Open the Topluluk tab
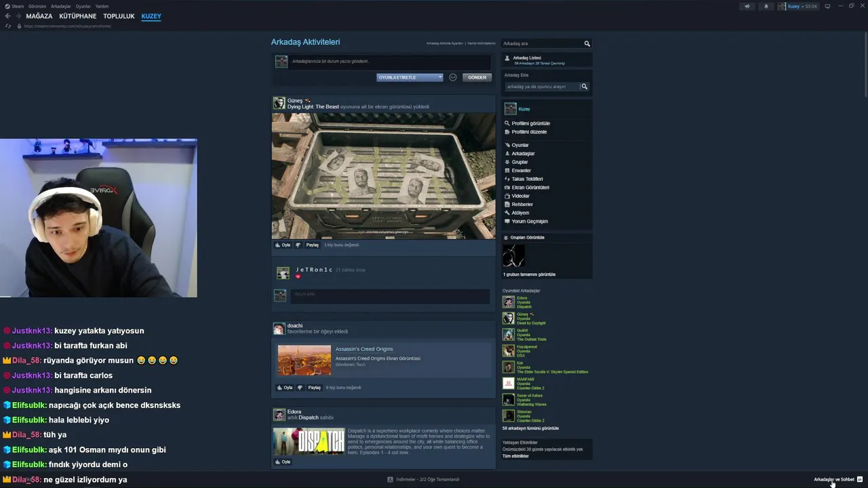The height and width of the screenshot is (488, 868). click(119, 16)
